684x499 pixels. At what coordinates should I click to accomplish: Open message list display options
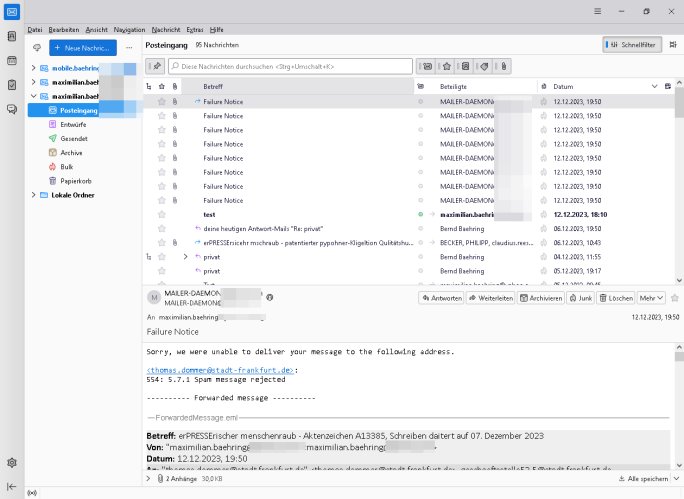673,44
